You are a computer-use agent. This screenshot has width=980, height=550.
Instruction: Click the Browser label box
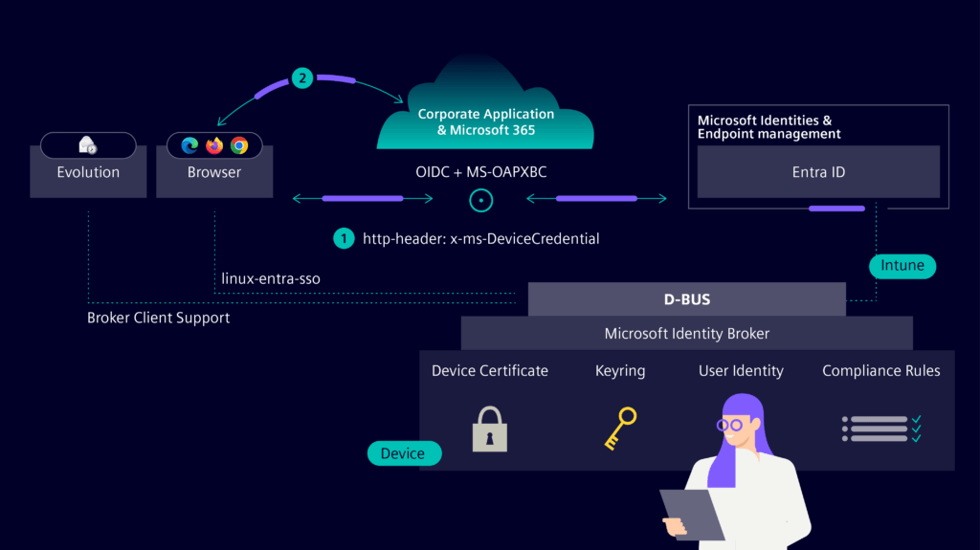click(x=214, y=172)
